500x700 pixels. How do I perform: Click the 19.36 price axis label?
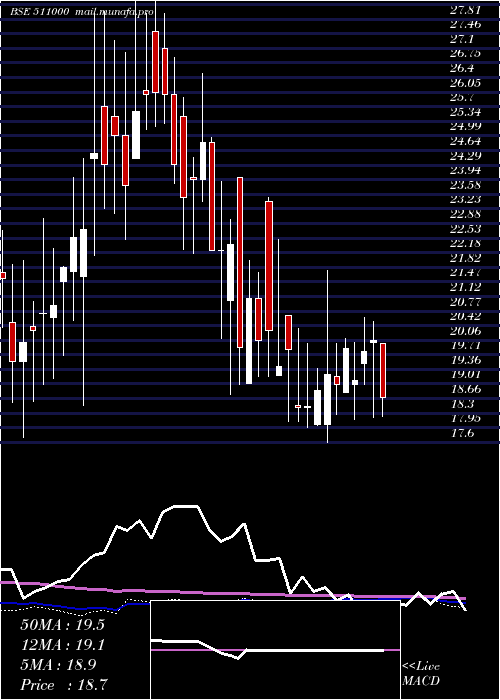point(465,360)
